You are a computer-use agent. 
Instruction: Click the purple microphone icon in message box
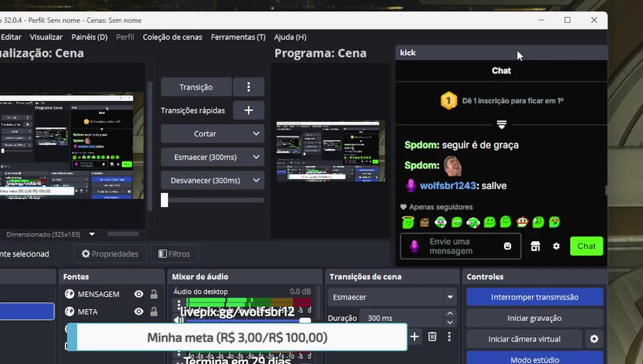[414, 246]
